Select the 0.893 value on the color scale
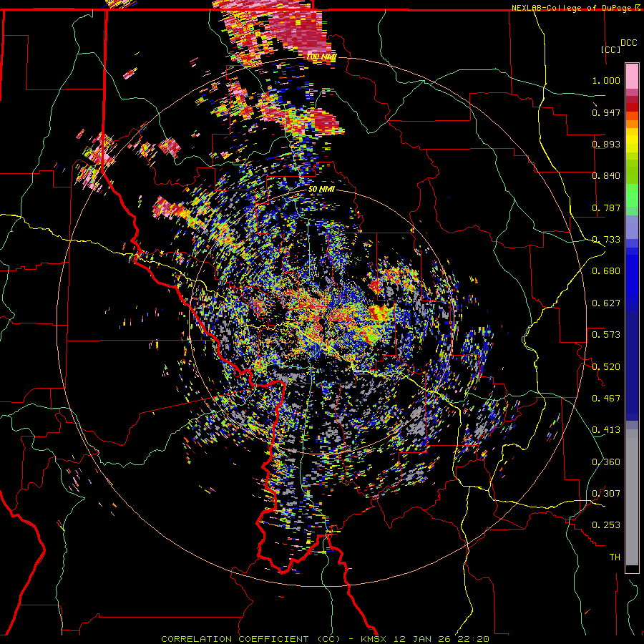The width and height of the screenshot is (644, 644). click(x=606, y=144)
